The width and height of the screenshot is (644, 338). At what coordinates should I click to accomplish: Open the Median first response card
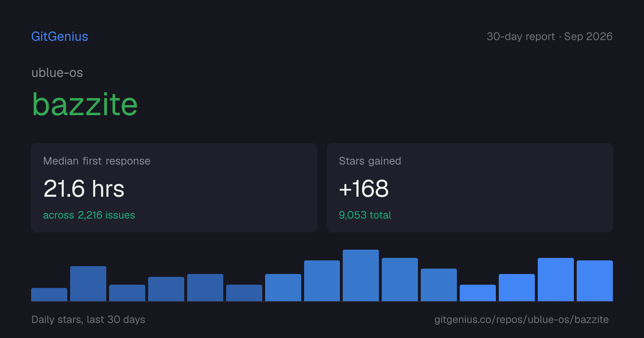click(x=174, y=188)
